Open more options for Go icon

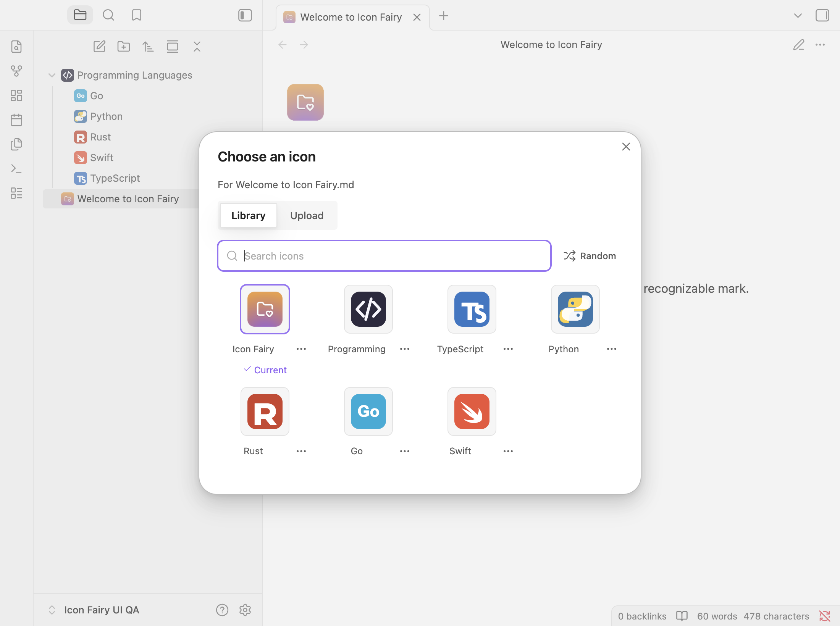(x=405, y=451)
